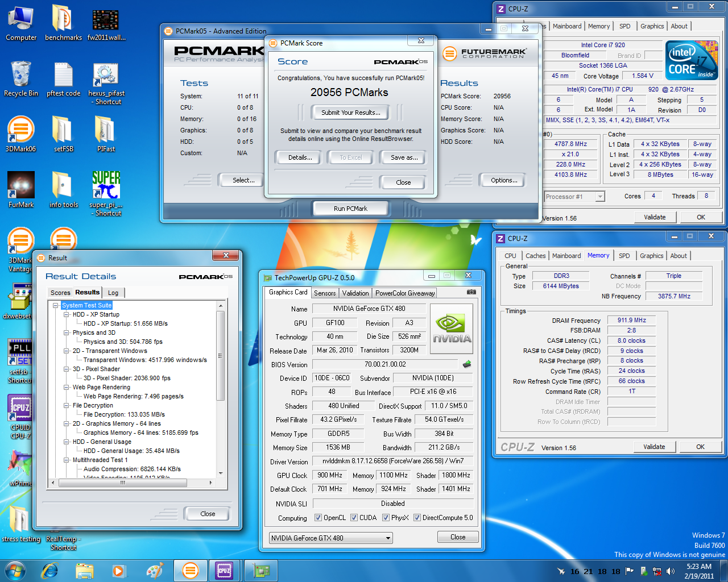This screenshot has height=582, width=728.
Task: Open Windows Explorer from the taskbar
Action: 84,570
